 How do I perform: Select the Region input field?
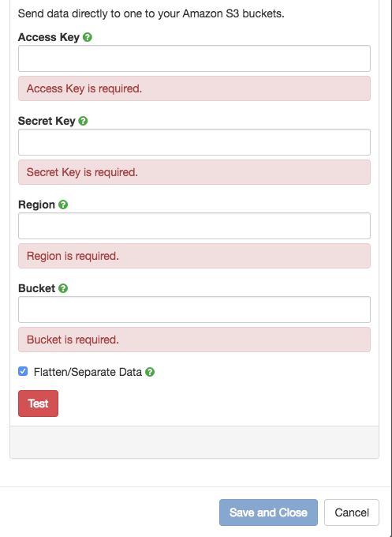click(x=194, y=226)
